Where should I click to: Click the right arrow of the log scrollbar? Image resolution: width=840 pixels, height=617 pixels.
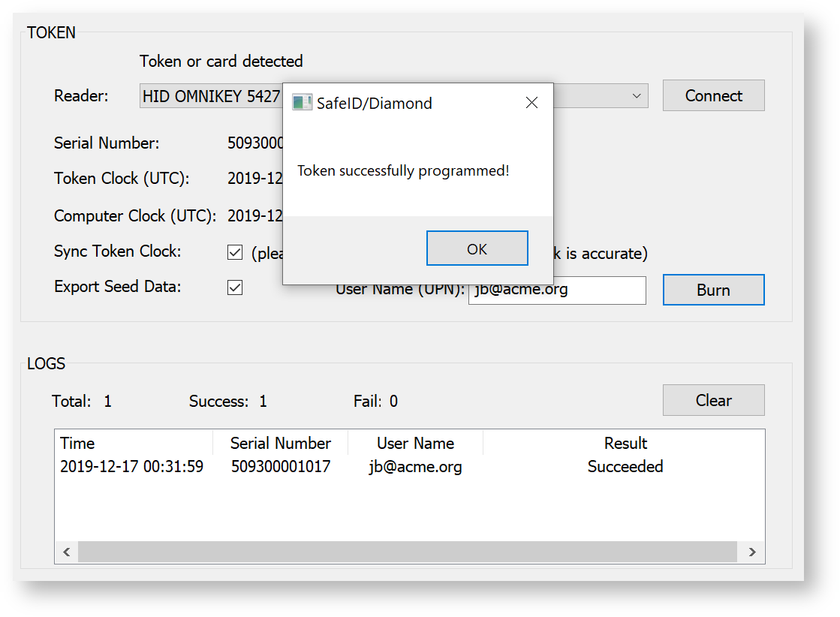point(751,552)
